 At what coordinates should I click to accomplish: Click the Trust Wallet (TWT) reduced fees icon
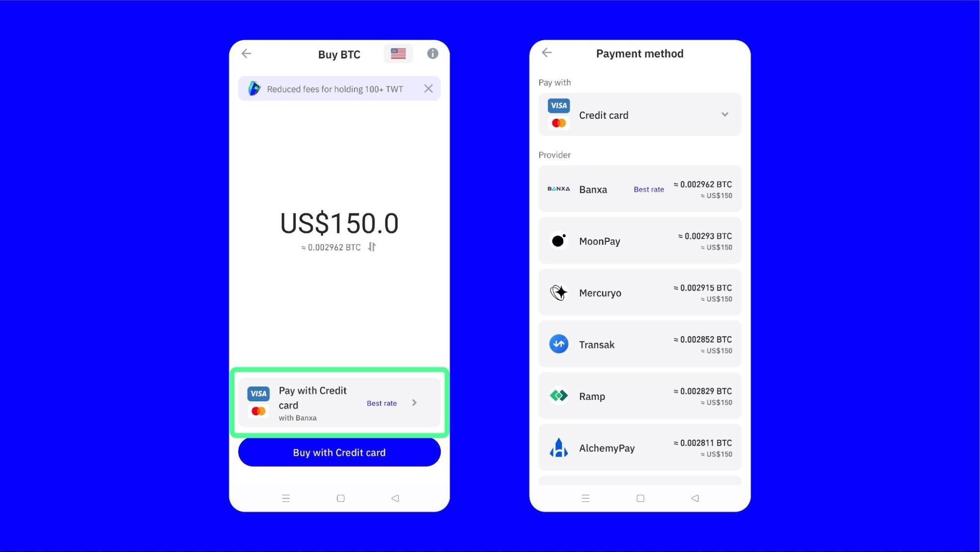click(254, 89)
